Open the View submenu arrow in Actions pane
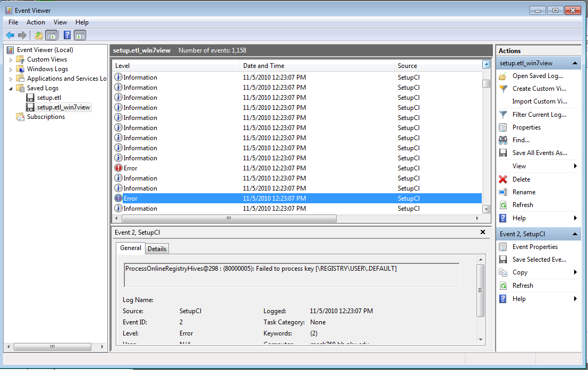This screenshot has height=370, width=588. [x=576, y=166]
